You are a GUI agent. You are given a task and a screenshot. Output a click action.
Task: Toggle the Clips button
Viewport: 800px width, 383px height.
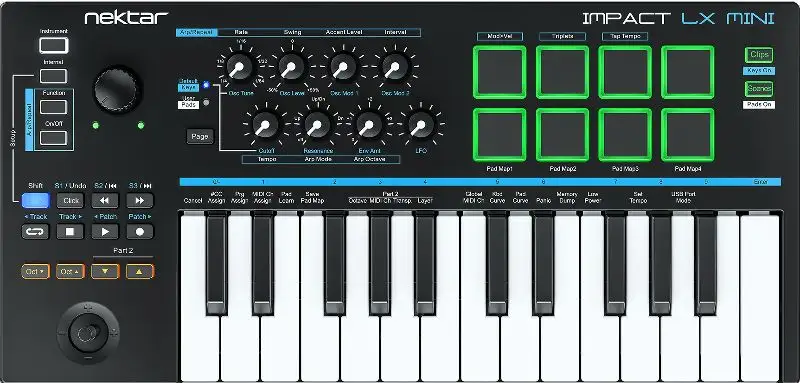759,55
